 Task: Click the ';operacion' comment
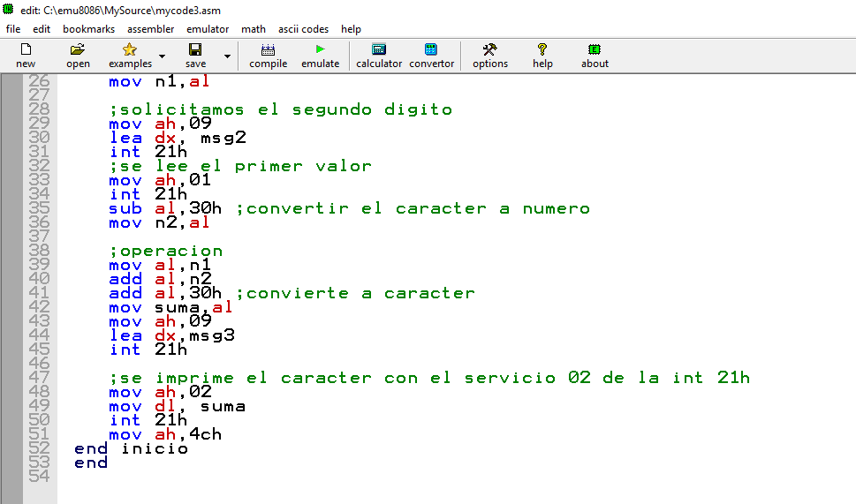(x=166, y=251)
